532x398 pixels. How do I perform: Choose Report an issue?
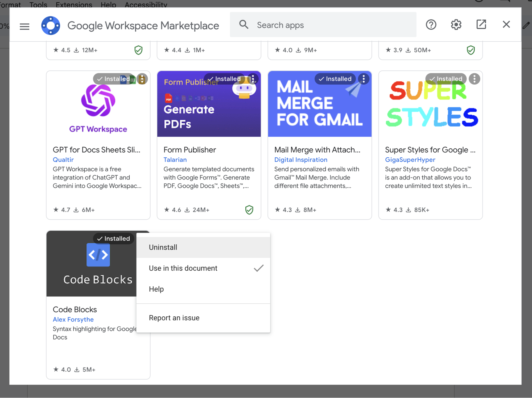203,318
